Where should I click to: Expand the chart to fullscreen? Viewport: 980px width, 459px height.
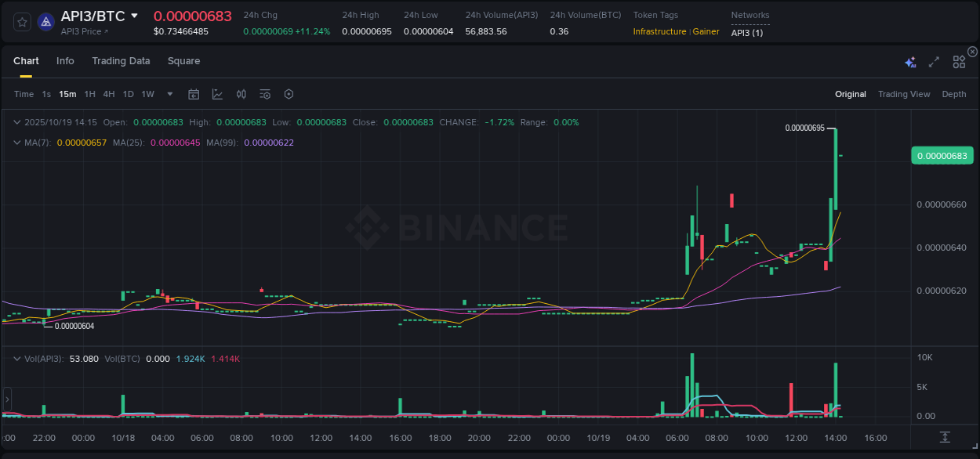[x=934, y=60]
